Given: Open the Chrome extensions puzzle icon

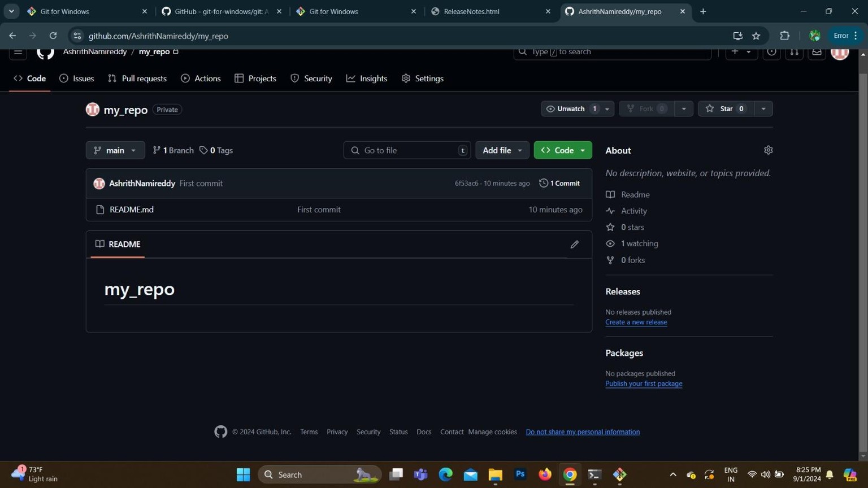Looking at the screenshot, I should (784, 36).
